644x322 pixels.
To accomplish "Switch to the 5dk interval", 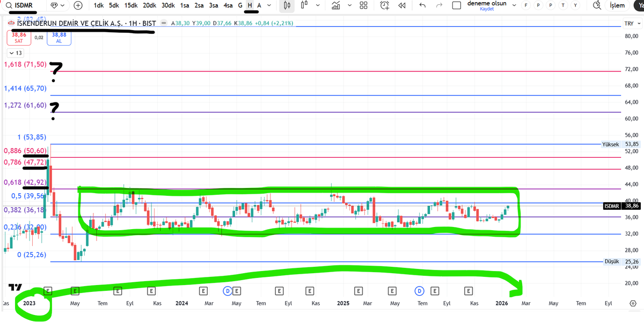I will [x=114, y=5].
